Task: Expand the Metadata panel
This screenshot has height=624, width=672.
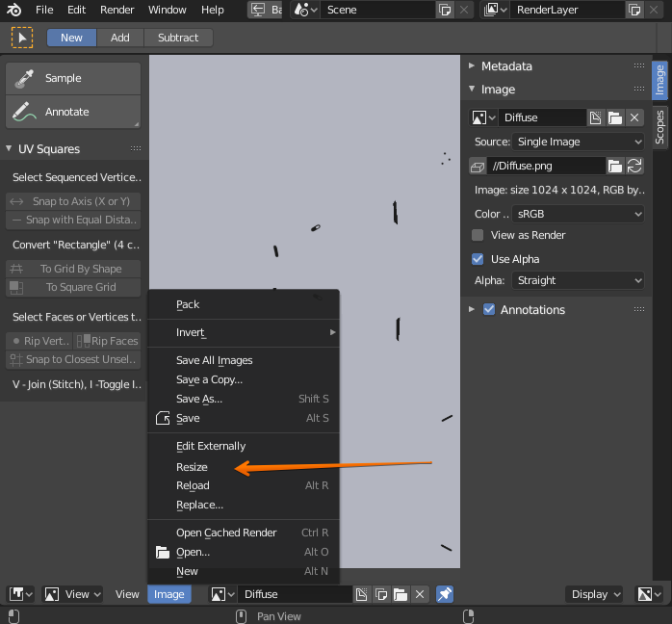Action: (x=472, y=65)
